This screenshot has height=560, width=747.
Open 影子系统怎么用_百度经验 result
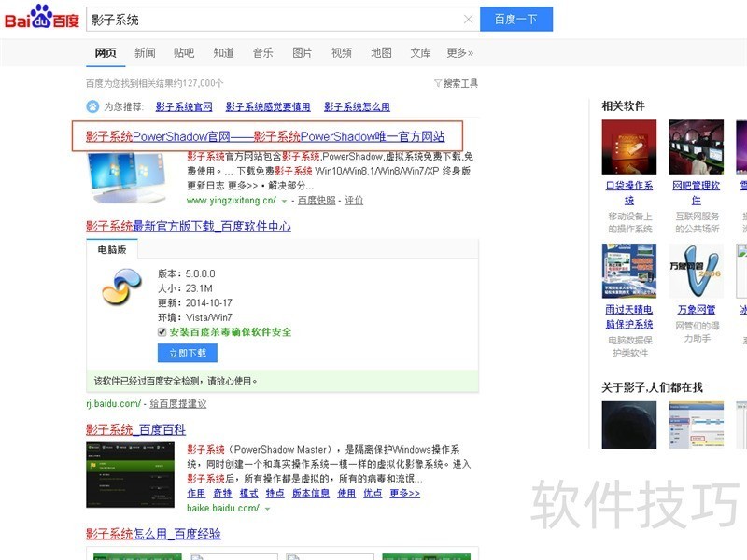pyautogui.click(x=153, y=534)
